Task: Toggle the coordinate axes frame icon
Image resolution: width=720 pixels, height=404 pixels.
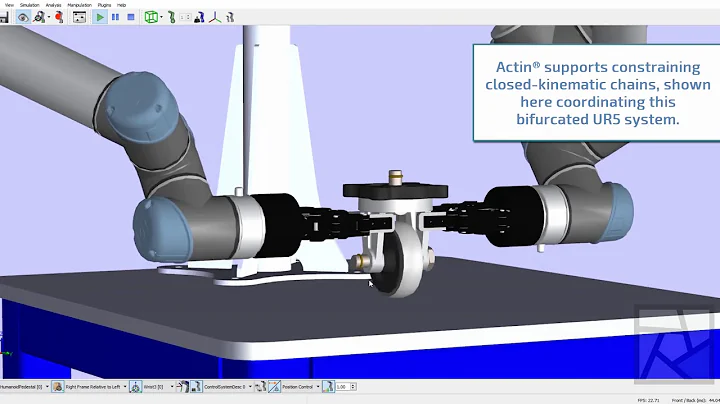Action: pos(215,17)
